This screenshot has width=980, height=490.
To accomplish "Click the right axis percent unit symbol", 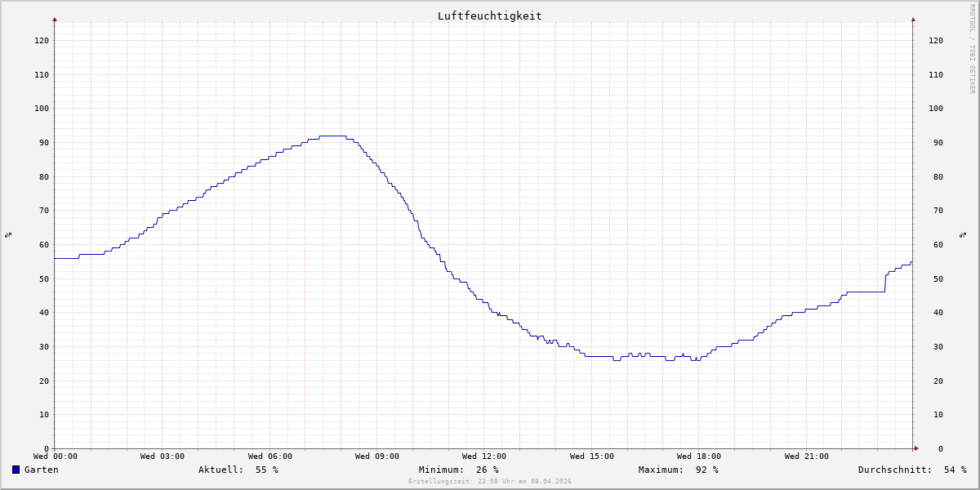I will click(963, 234).
